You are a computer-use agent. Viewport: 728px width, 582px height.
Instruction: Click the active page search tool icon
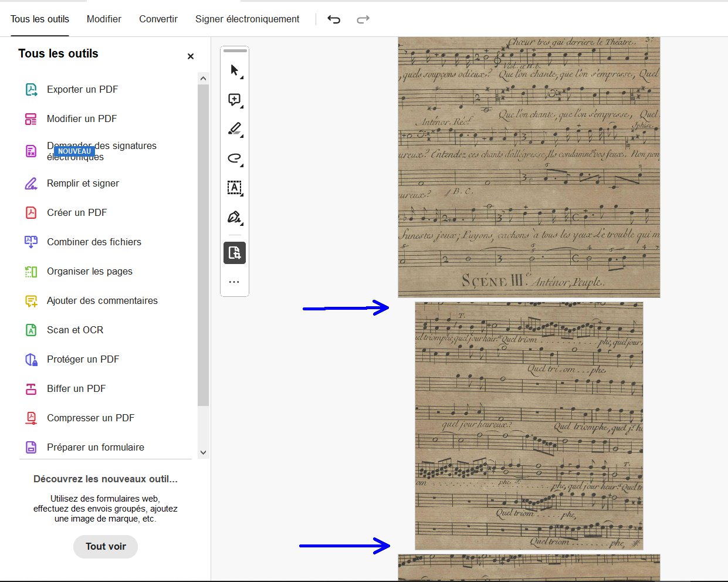[x=235, y=253]
